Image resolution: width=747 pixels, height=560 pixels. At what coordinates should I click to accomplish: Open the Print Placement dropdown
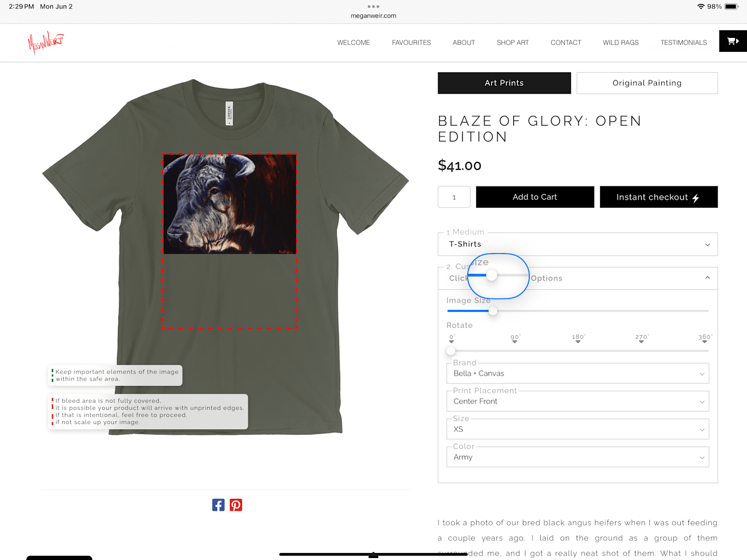(578, 401)
